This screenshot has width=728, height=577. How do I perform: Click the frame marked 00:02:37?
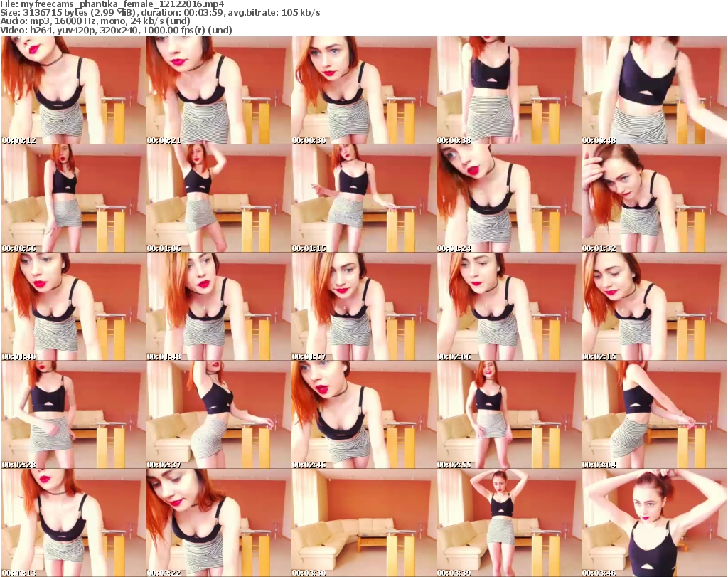point(219,415)
